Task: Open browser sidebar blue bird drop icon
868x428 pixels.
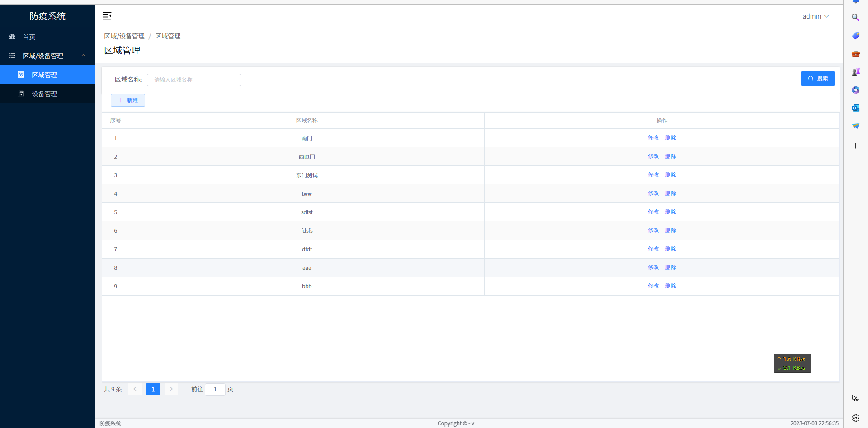Action: pos(855,126)
